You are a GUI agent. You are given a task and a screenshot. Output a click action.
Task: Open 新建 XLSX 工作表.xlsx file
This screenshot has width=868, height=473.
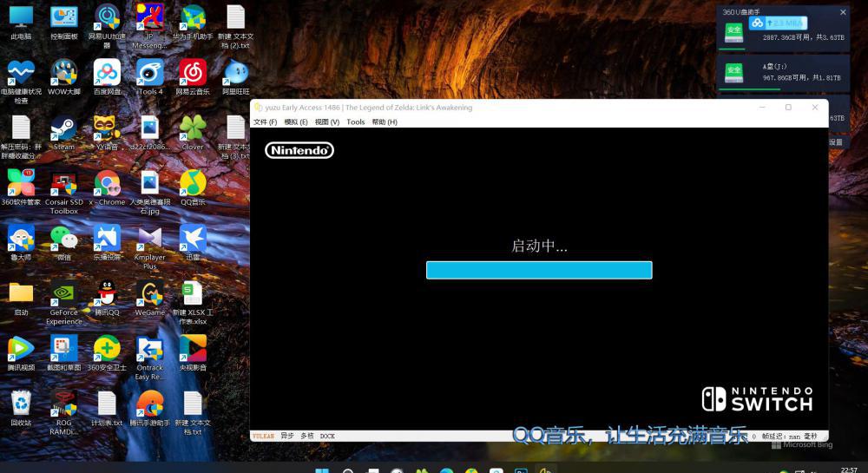pyautogui.click(x=193, y=302)
